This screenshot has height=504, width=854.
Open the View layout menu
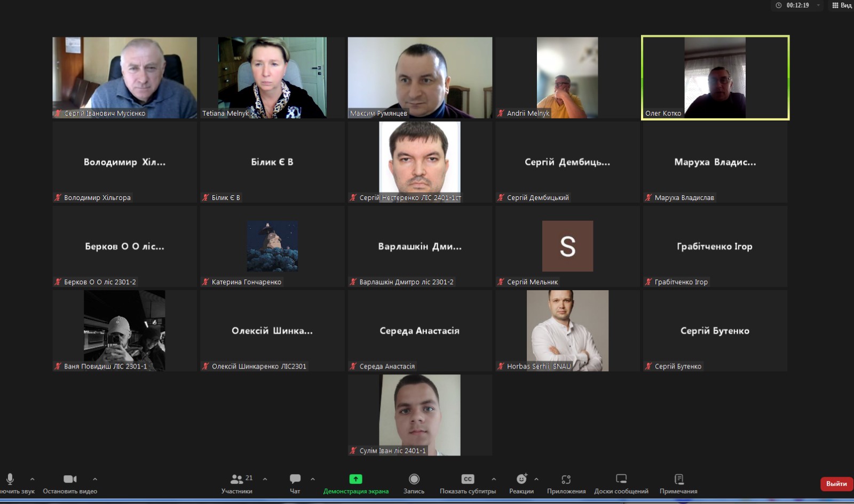[842, 5]
